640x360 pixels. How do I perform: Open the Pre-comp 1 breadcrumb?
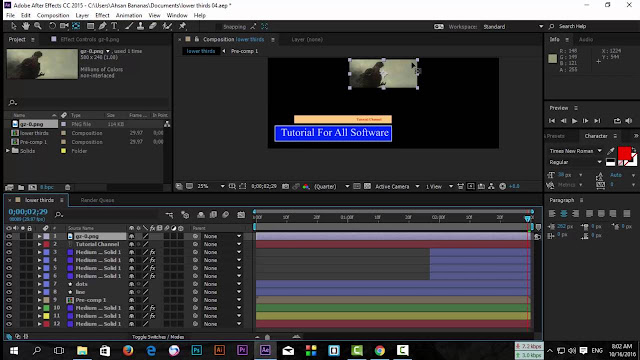(244, 51)
